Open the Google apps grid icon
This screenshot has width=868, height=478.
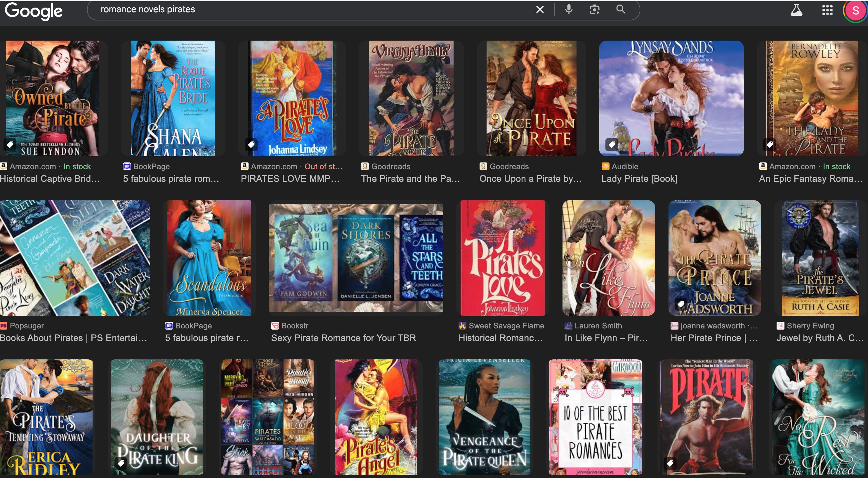pyautogui.click(x=827, y=10)
